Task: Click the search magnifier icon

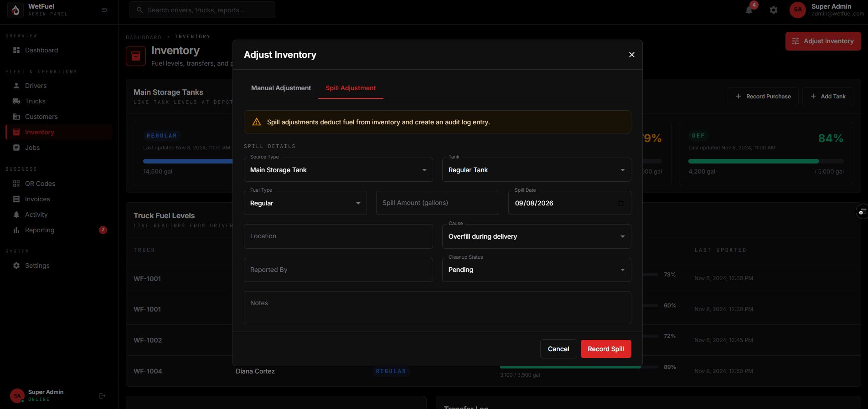Action: (x=140, y=10)
